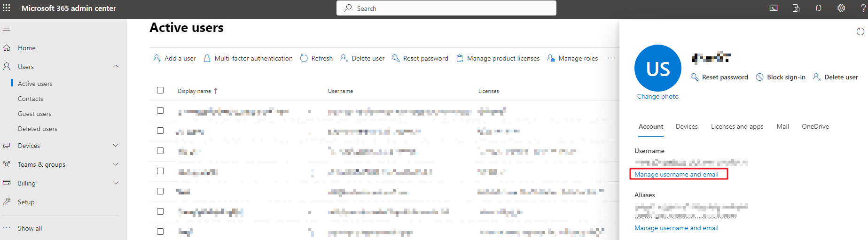Tick the second user row checkbox
The image size is (868, 240).
point(160,131)
